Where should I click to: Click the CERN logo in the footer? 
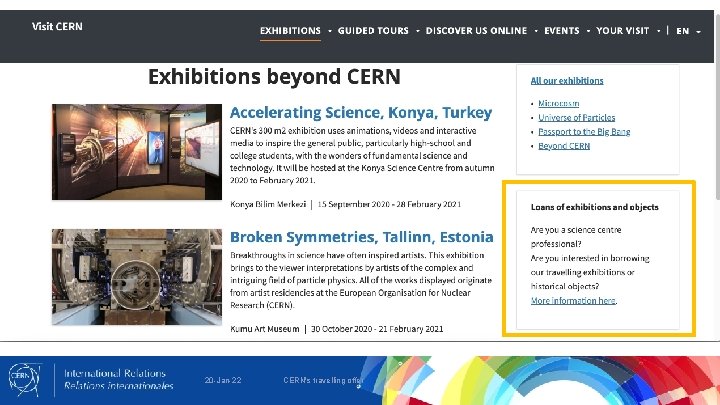pos(25,380)
